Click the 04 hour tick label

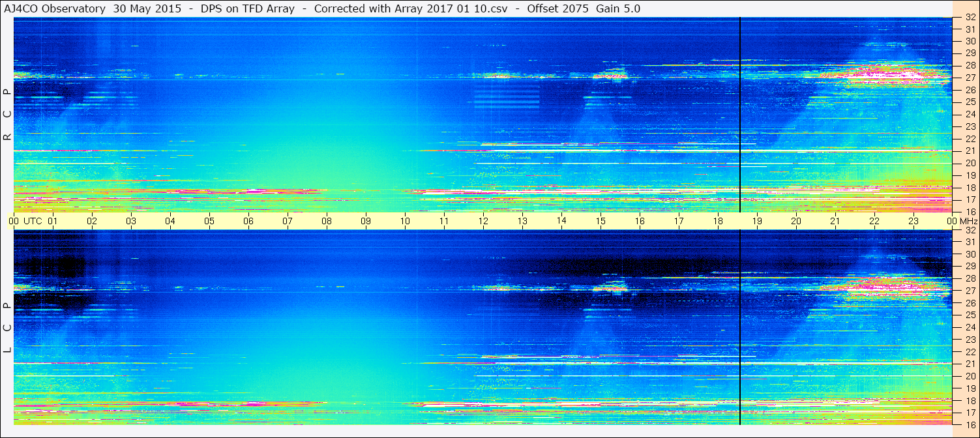[x=170, y=221]
